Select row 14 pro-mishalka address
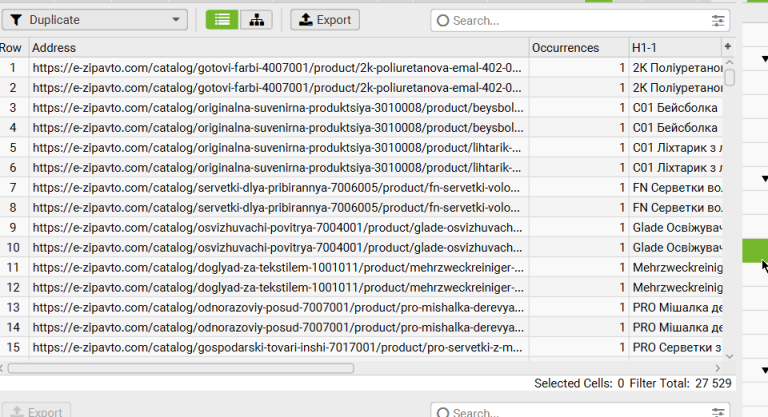The height and width of the screenshot is (417, 768). (278, 327)
